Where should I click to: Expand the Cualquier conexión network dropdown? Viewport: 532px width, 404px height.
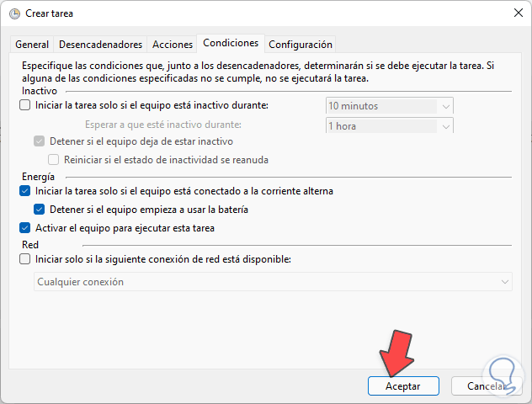pyautogui.click(x=504, y=282)
